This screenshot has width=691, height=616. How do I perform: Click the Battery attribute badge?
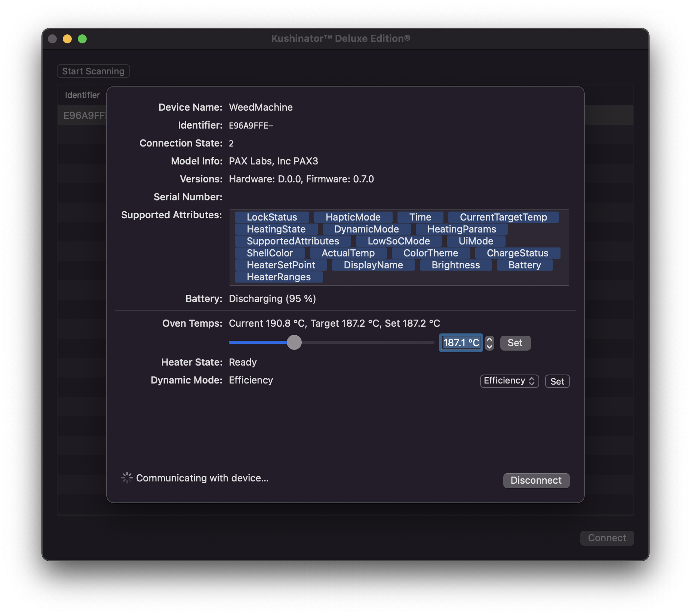[524, 265]
